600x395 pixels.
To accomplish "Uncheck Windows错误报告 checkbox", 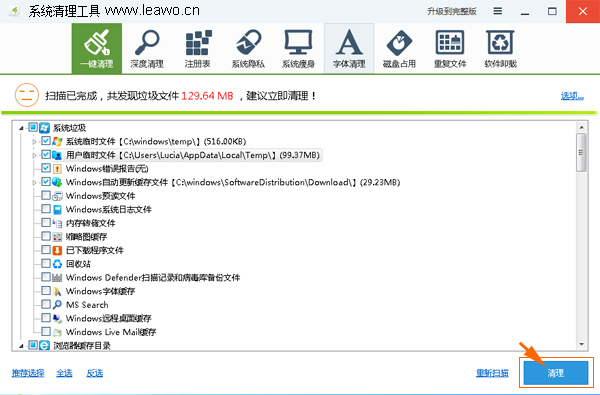I will (46, 168).
